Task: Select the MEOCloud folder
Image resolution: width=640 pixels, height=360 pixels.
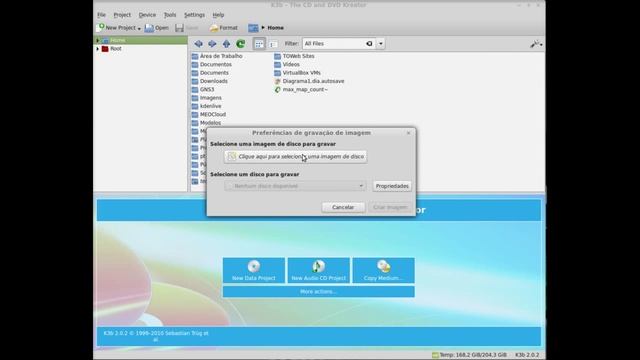Action: pyautogui.click(x=209, y=114)
